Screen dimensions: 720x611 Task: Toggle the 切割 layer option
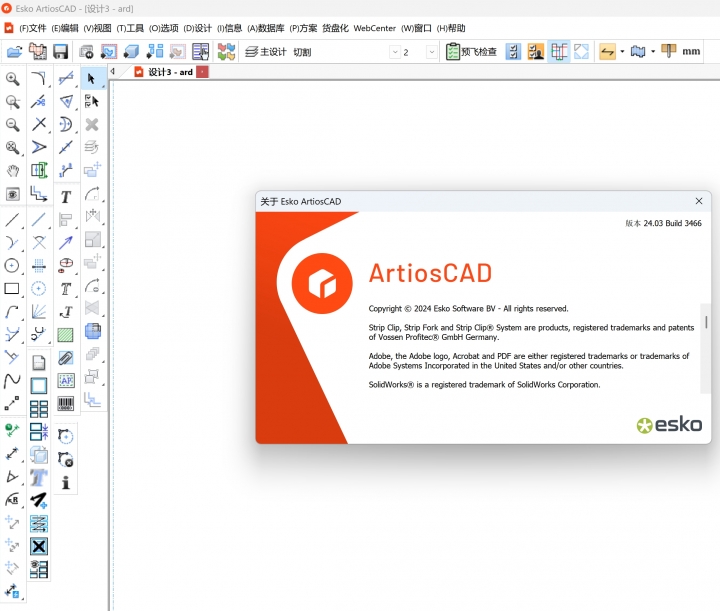tap(302, 52)
